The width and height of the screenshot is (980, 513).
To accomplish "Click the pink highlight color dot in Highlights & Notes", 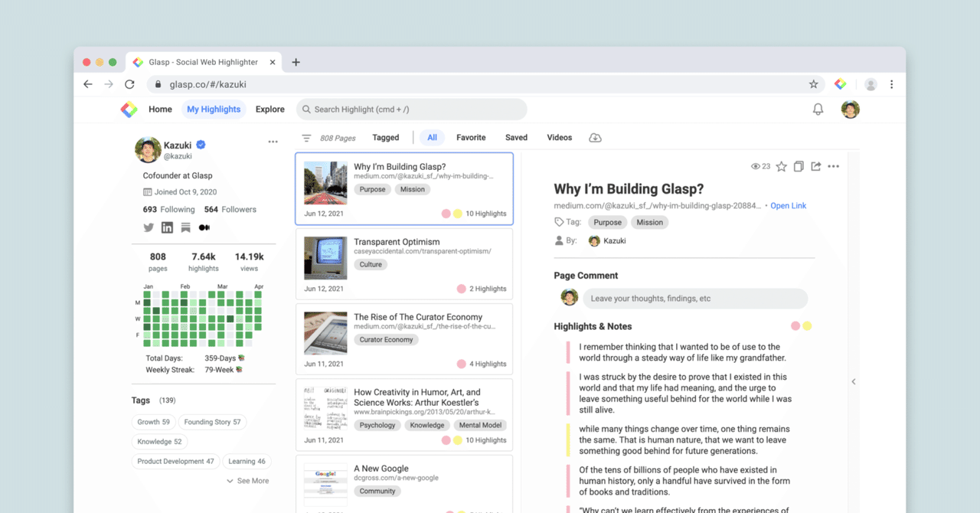I will (795, 326).
